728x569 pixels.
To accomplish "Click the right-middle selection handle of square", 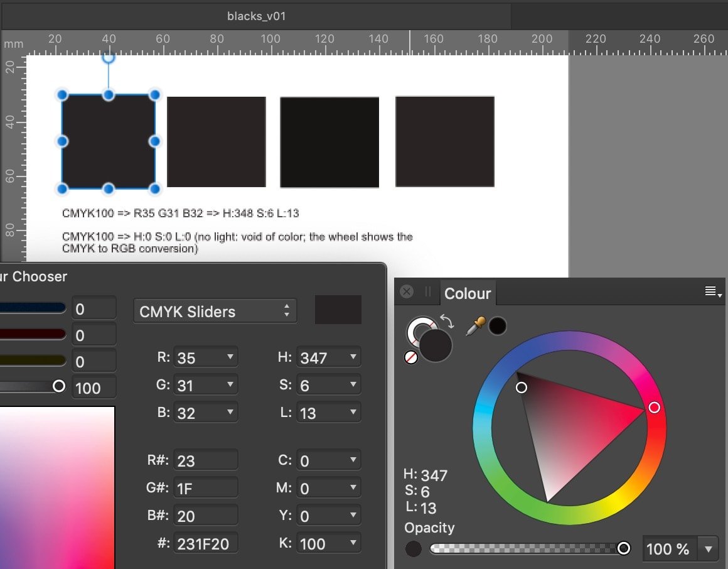I will point(154,141).
